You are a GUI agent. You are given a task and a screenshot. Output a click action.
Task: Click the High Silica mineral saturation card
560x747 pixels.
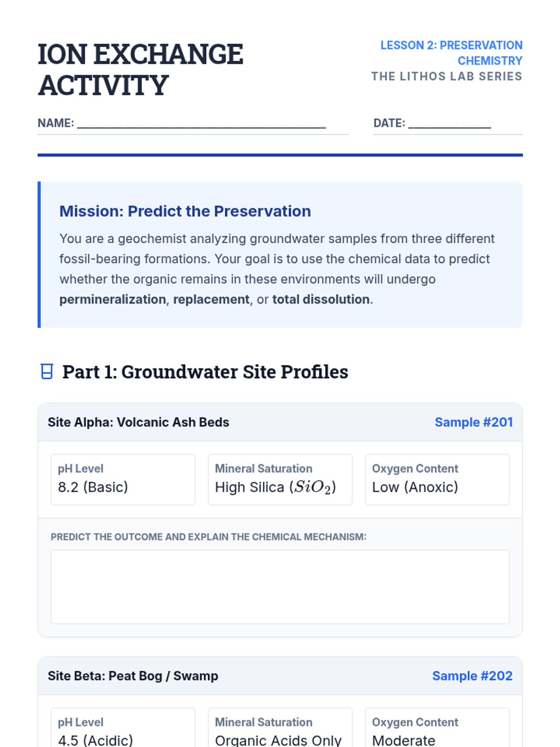click(280, 479)
